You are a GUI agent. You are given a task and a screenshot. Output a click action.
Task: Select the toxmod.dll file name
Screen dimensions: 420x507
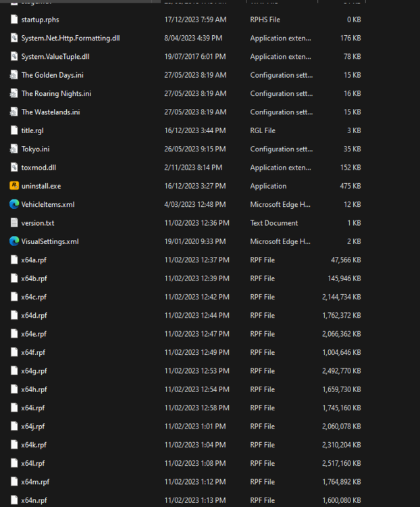tap(38, 168)
